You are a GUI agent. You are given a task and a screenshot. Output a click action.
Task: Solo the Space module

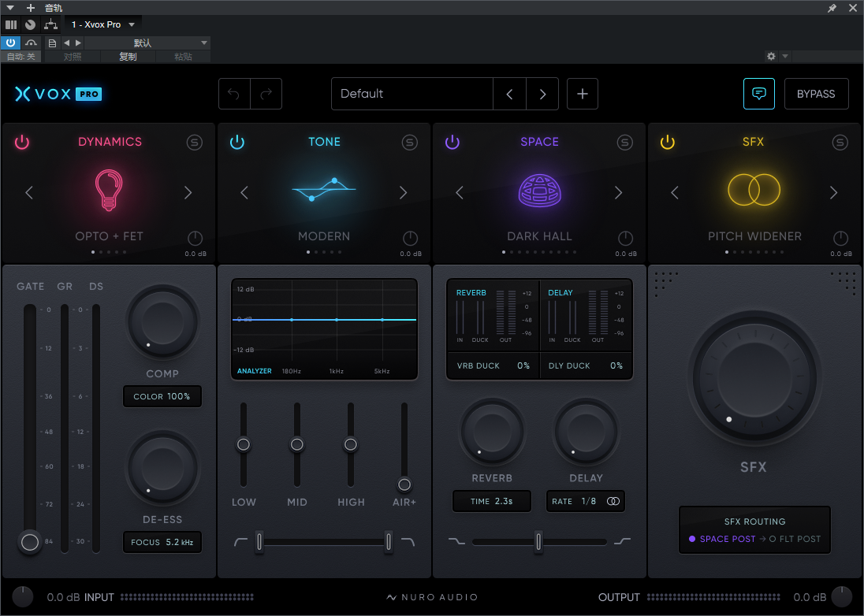click(624, 143)
